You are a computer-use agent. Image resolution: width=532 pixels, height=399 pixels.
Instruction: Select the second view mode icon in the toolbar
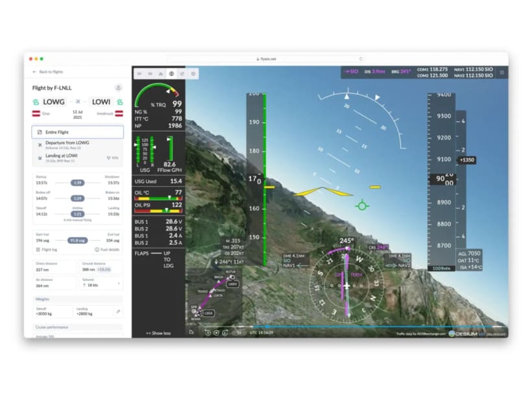click(x=150, y=73)
